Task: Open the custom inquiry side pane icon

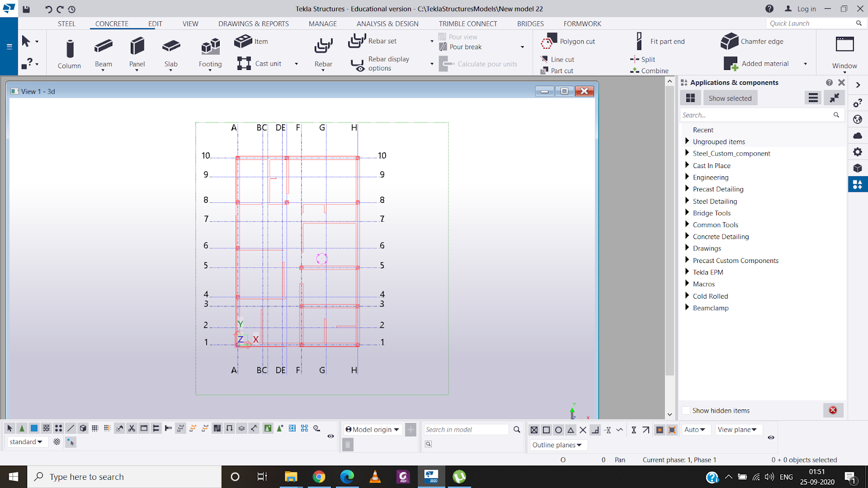Action: pos(858,103)
